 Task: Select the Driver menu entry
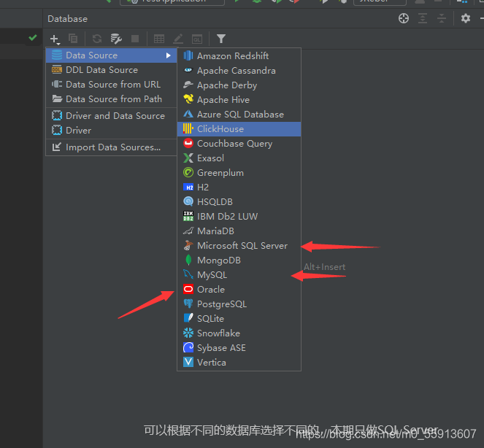pyautogui.click(x=111, y=130)
